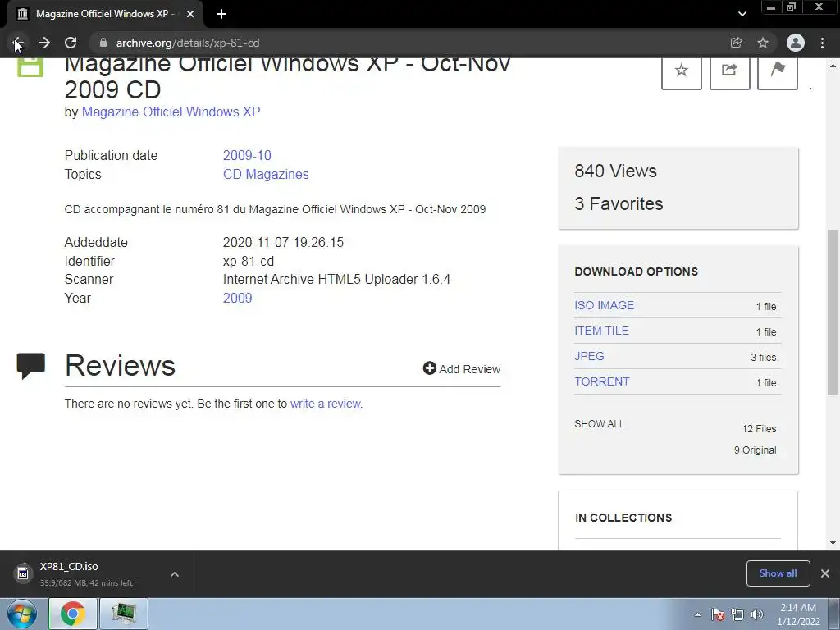Download the ISO IMAGE option

604,305
